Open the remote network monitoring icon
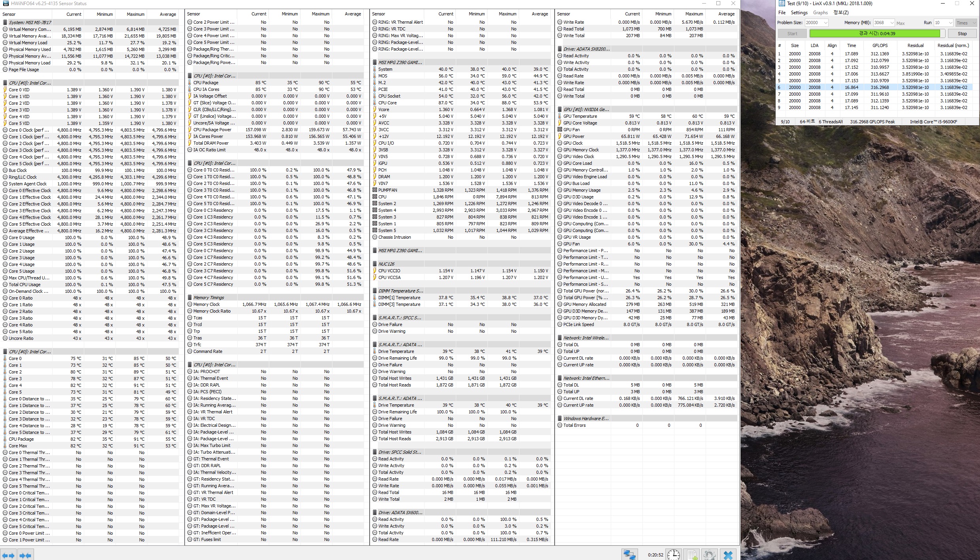 (629, 554)
